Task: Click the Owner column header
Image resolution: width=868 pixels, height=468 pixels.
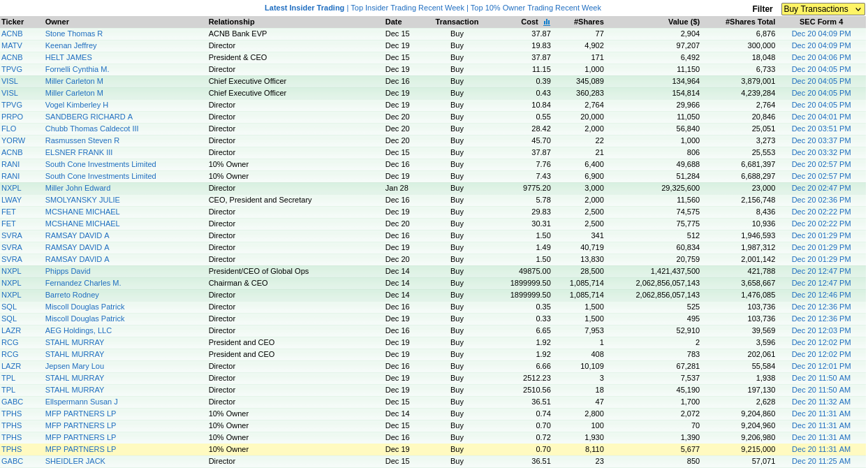Action: click(x=57, y=22)
